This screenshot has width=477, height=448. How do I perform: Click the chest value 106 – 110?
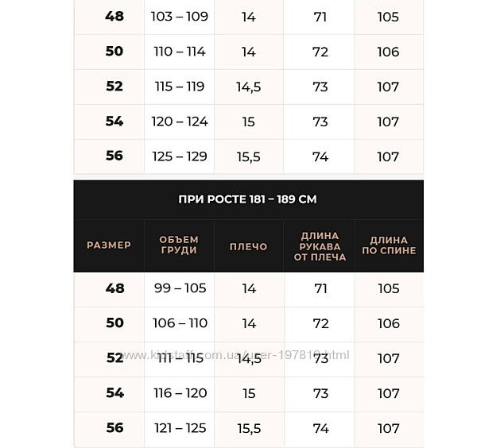point(180,323)
